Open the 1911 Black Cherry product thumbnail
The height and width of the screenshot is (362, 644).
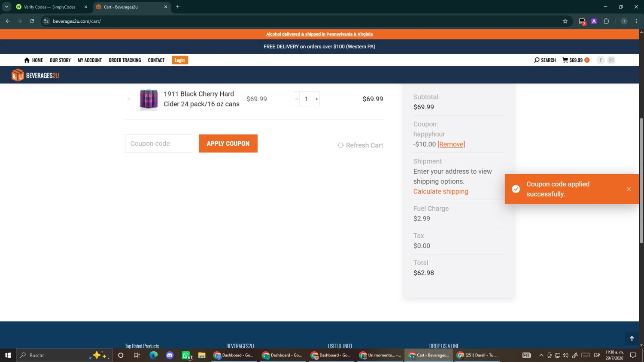pos(149,99)
